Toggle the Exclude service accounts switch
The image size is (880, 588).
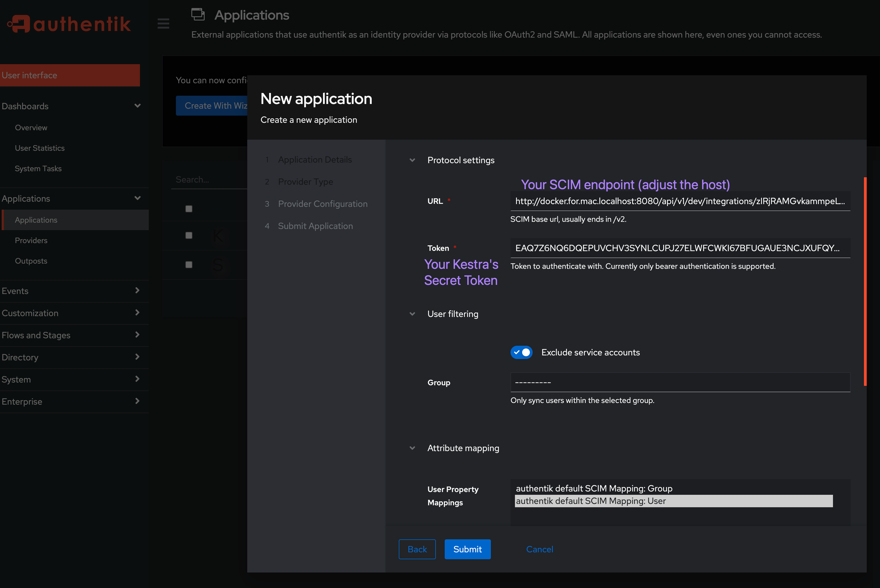point(521,352)
